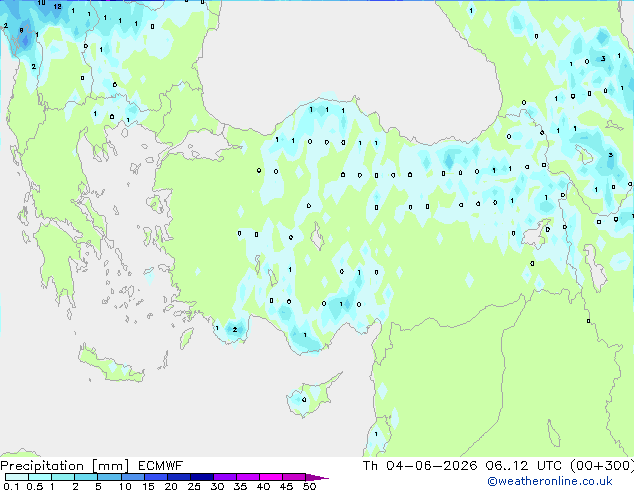Select the 30–35 mm legend color swatch

[x=225, y=477]
